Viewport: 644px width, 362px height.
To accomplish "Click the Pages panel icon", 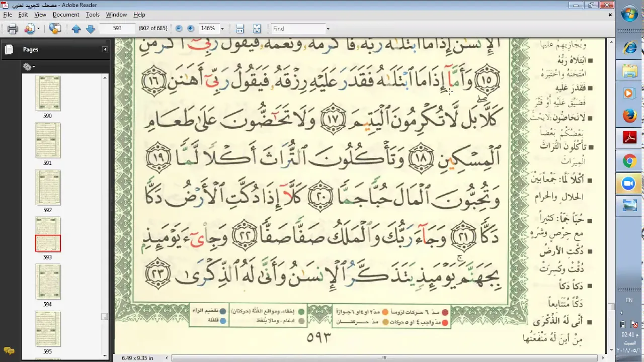I will click(x=9, y=49).
